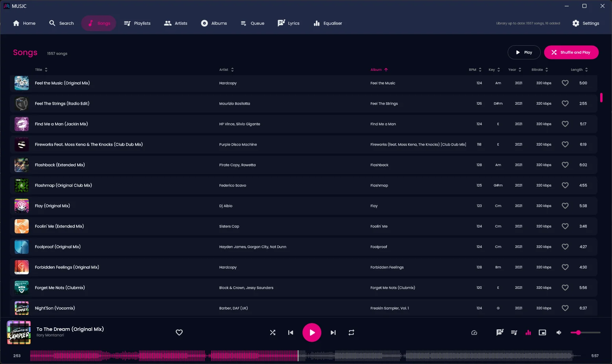612x364 pixels.
Task: Click the library scrollbar thumb
Action: pos(601,97)
